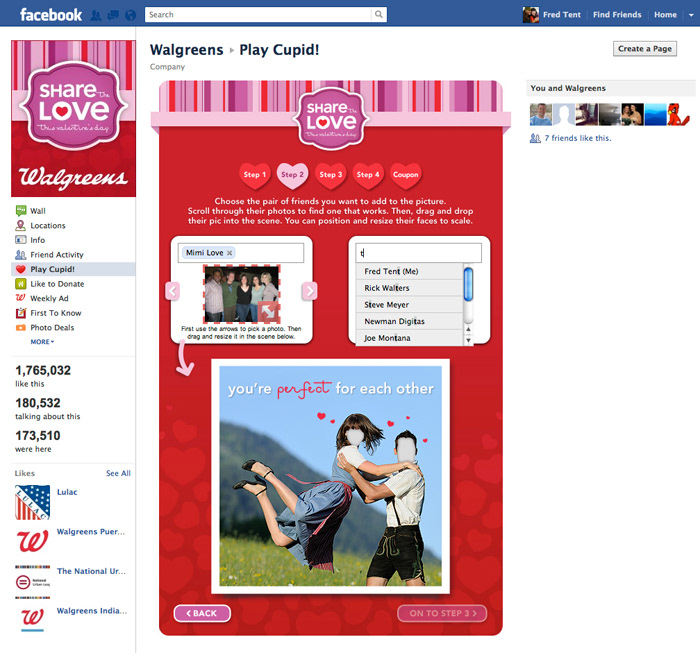The height and width of the screenshot is (653, 700).
Task: Click Fred Tent's profile picture in header
Action: (531, 15)
